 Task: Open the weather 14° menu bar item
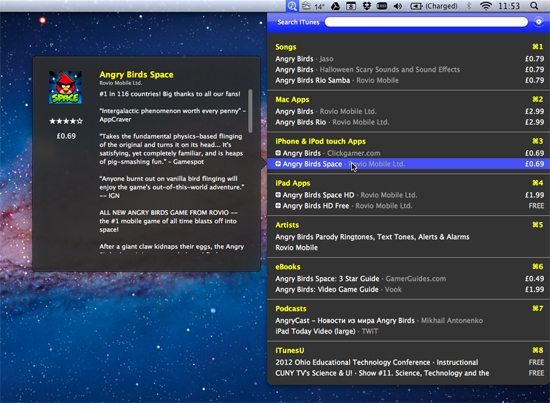click(313, 6)
